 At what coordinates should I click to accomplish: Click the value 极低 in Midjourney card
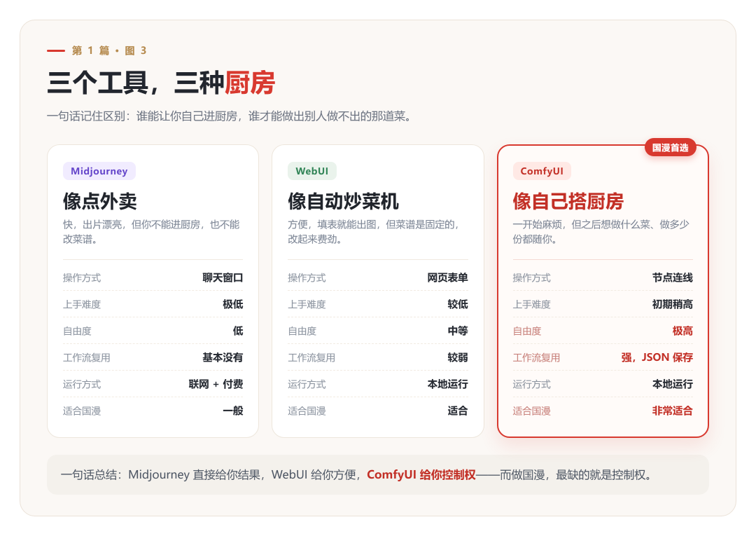(x=233, y=304)
